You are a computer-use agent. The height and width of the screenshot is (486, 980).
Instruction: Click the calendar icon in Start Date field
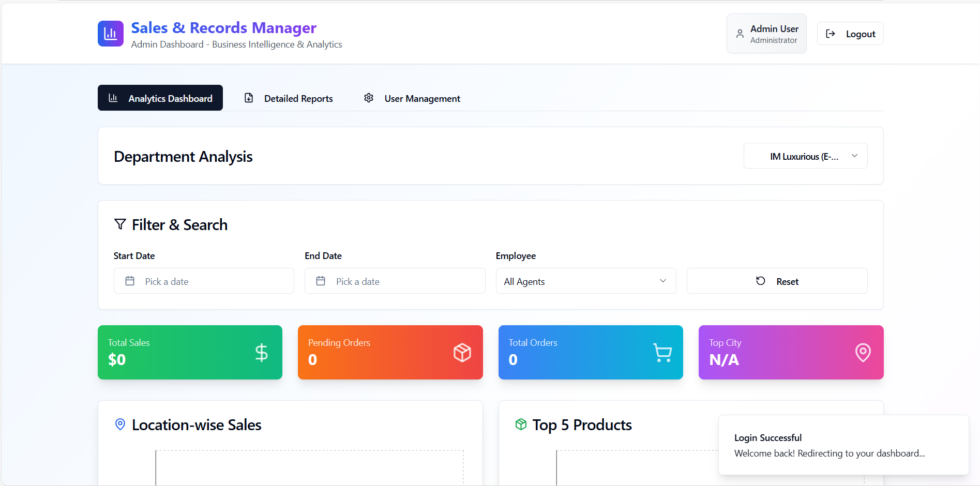pos(130,281)
